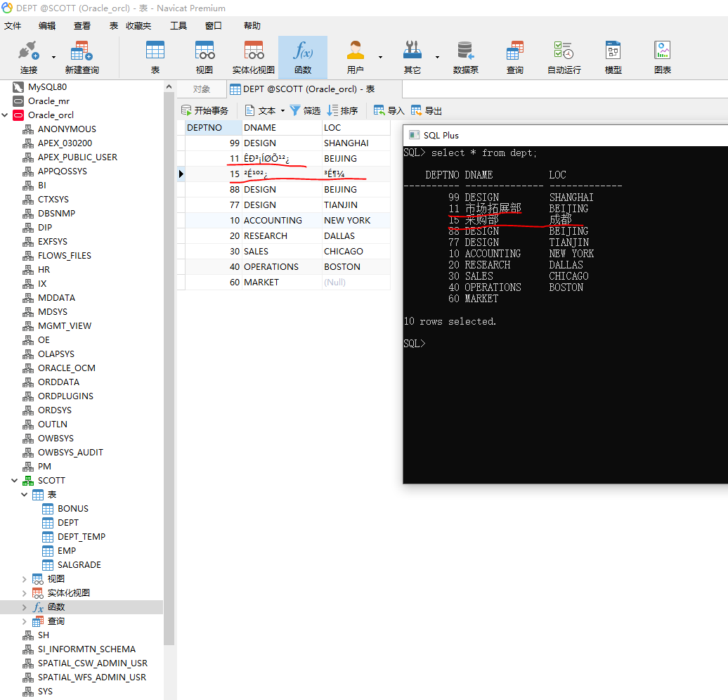This screenshot has height=700, width=728.
Task: Click the Filter (筛选) button
Action: [305, 110]
